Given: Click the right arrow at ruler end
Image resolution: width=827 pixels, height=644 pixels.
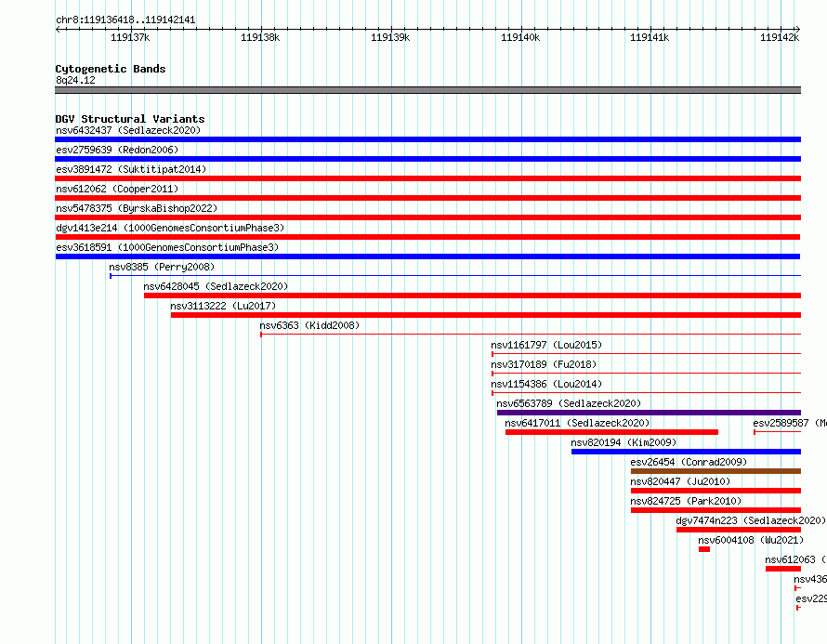Looking at the screenshot, I should 798,29.
